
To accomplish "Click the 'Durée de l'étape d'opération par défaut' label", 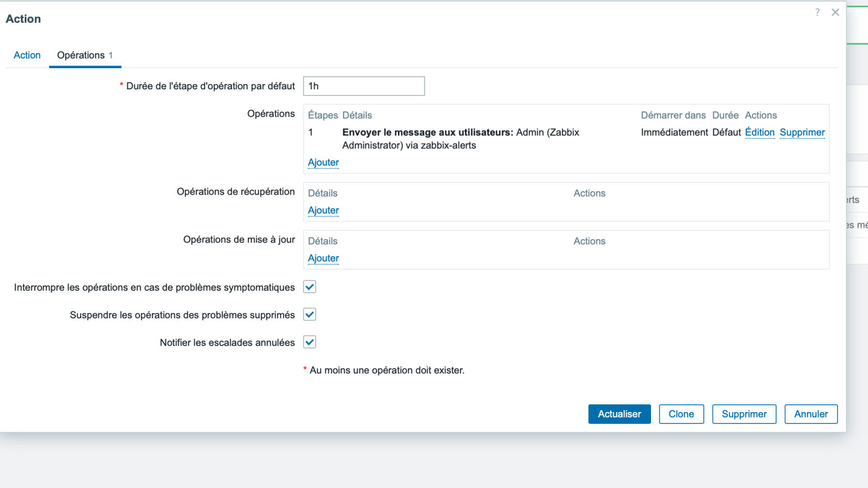I will [210, 86].
